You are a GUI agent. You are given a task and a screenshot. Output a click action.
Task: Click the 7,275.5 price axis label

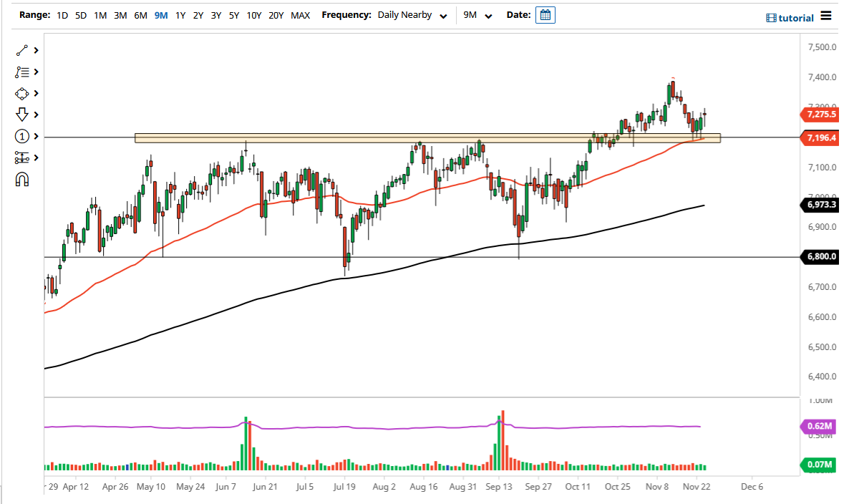pos(819,115)
